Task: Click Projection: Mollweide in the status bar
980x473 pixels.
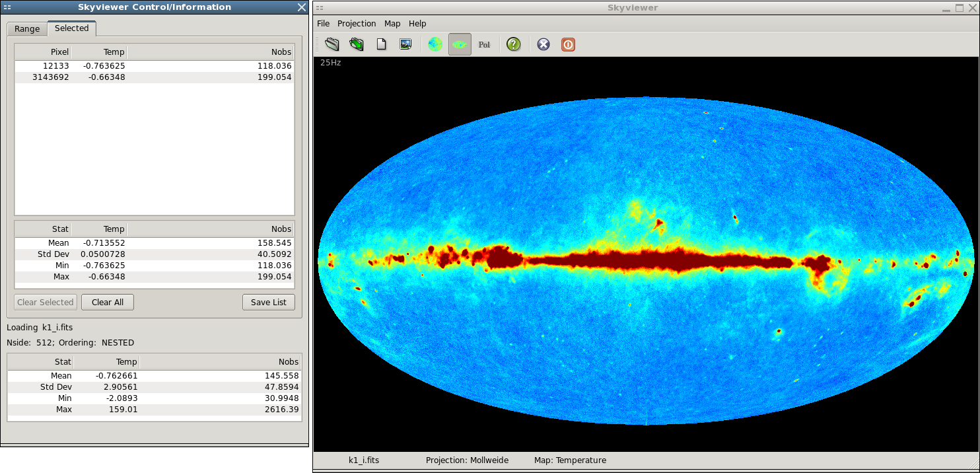Action: pyautogui.click(x=467, y=460)
